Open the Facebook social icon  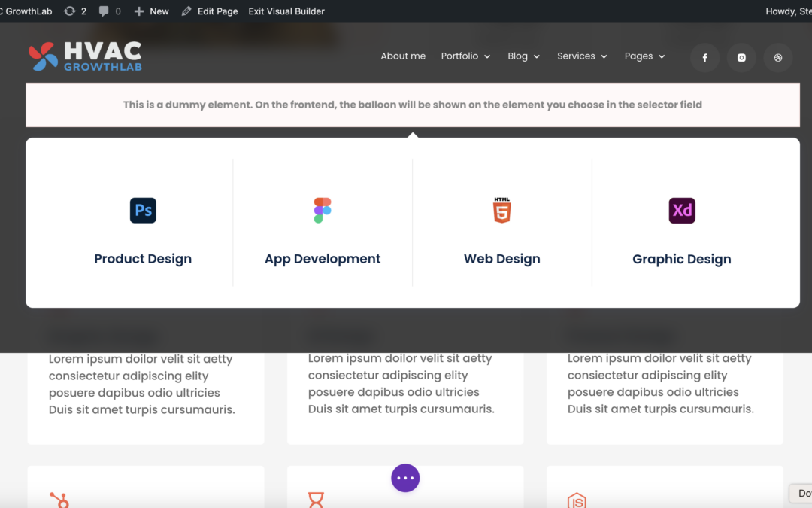[x=704, y=57]
